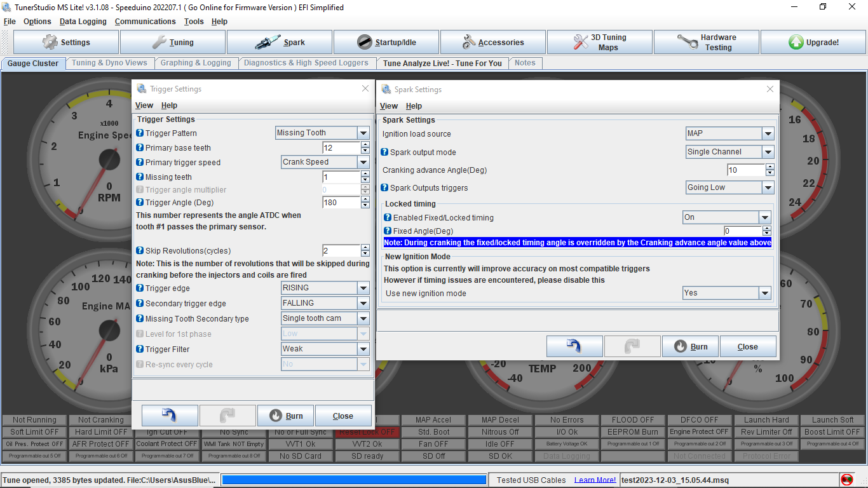Switch to Tuning & Dyno Views tab

pyautogui.click(x=109, y=63)
